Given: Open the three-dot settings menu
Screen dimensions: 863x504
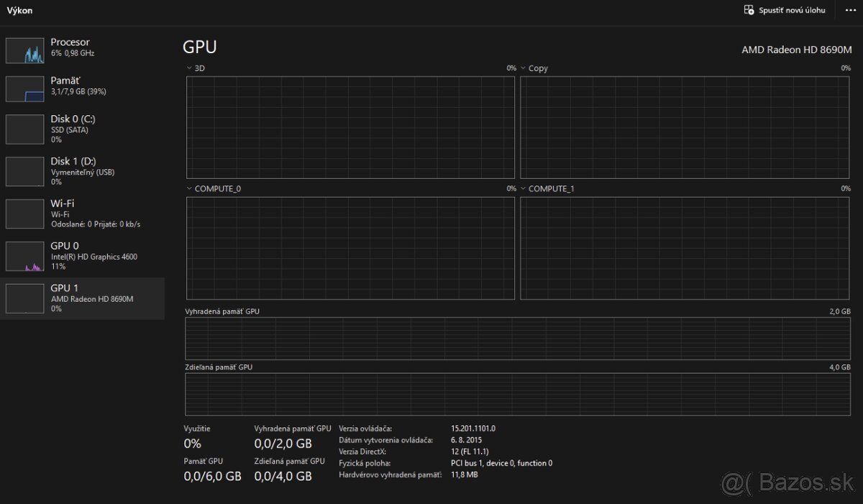Looking at the screenshot, I should coord(850,10).
